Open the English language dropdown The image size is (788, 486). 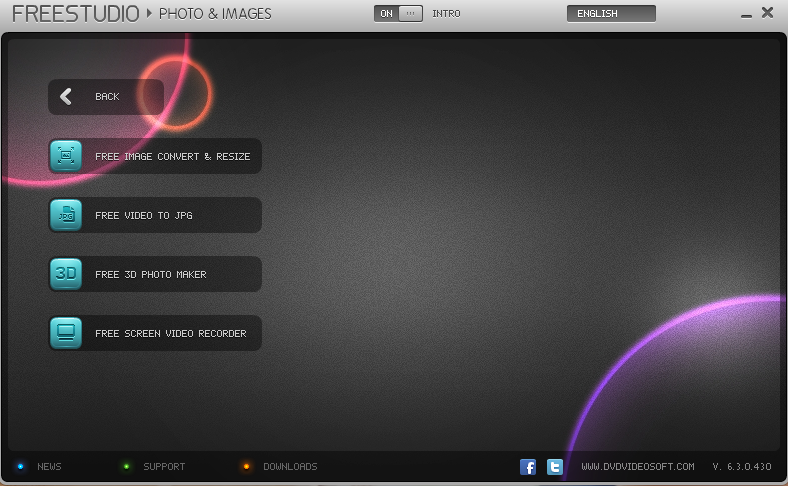point(611,14)
